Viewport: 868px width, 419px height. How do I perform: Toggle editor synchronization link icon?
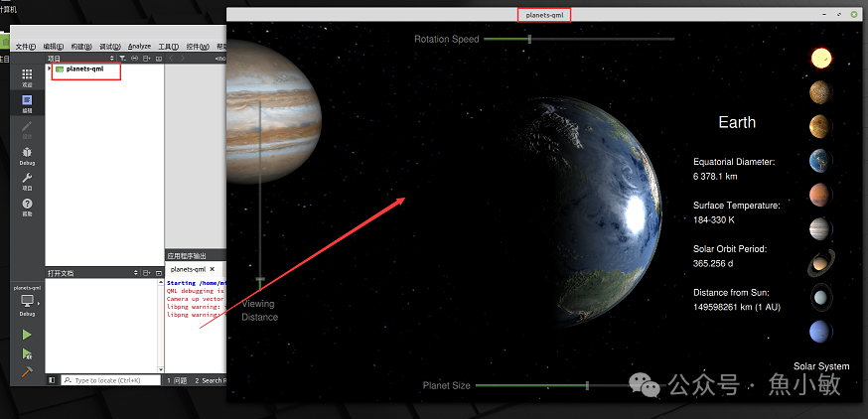tap(134, 59)
